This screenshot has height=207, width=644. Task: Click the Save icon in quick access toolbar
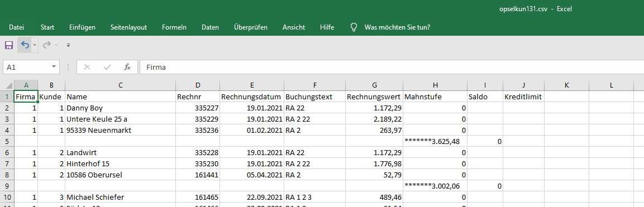coord(8,45)
